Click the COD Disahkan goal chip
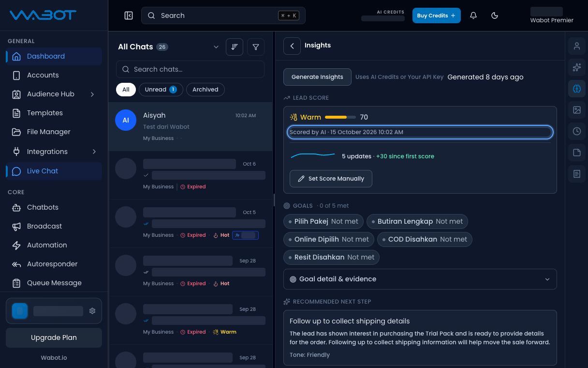588x368 pixels. (425, 239)
